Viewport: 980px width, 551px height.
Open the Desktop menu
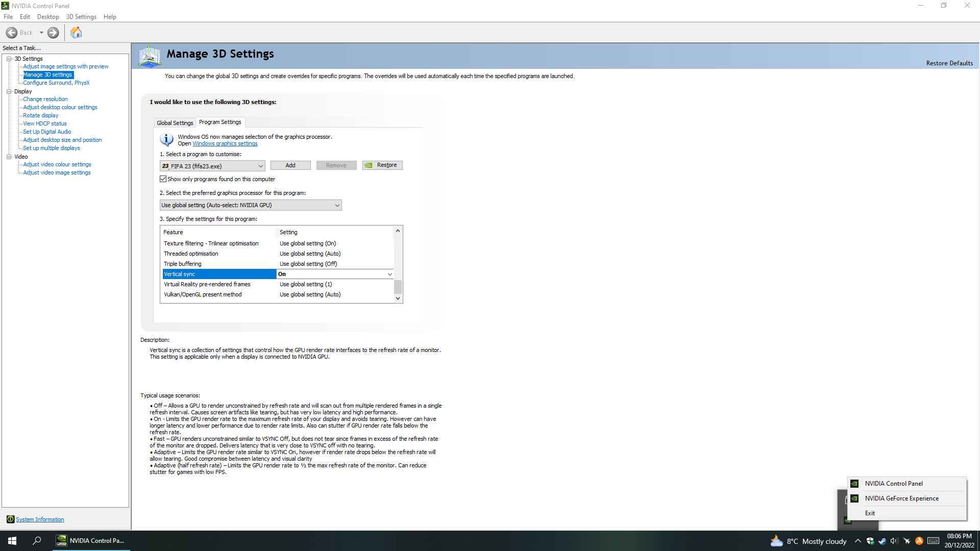[x=48, y=17]
